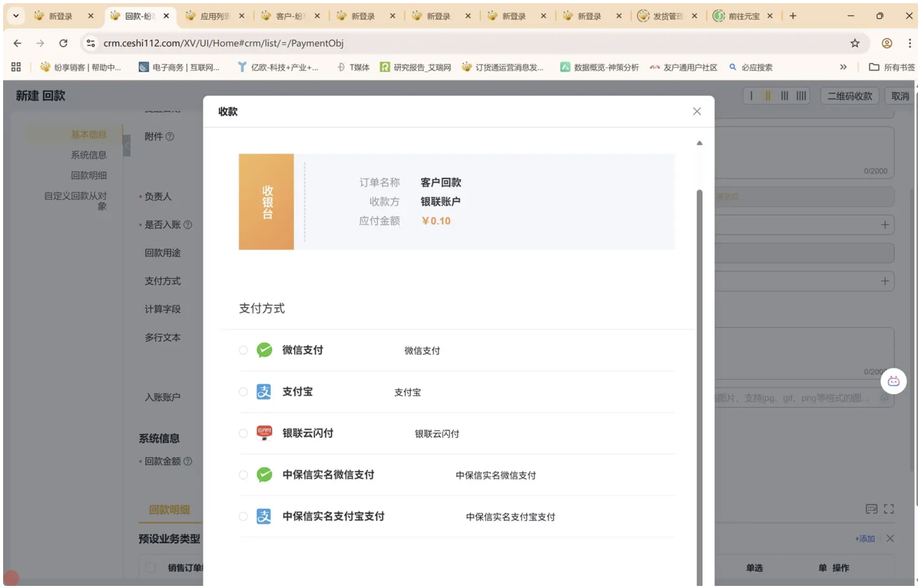The width and height of the screenshot is (918, 588).
Task: Choose 银联云闪付 radio option
Action: click(243, 433)
